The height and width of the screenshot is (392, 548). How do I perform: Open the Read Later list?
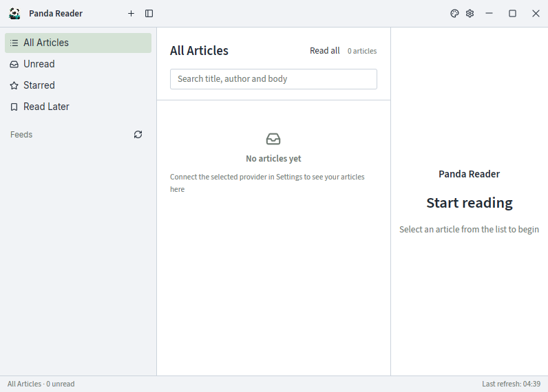(78, 107)
